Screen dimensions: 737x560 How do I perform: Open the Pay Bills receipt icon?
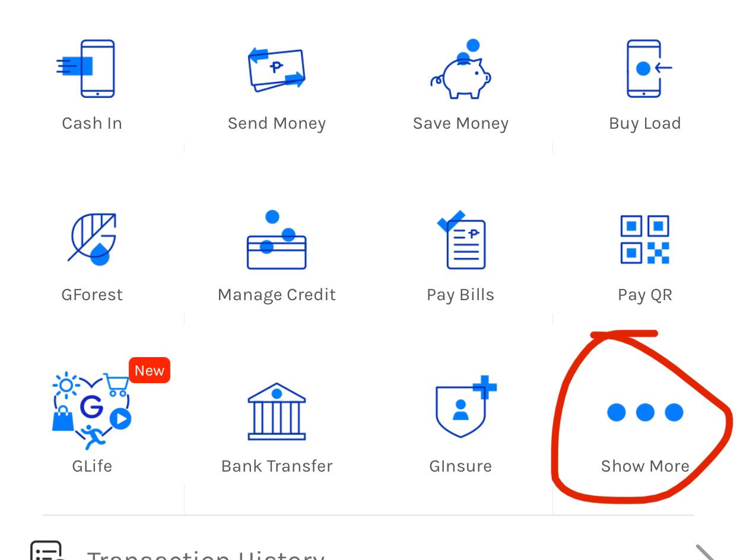point(462,240)
